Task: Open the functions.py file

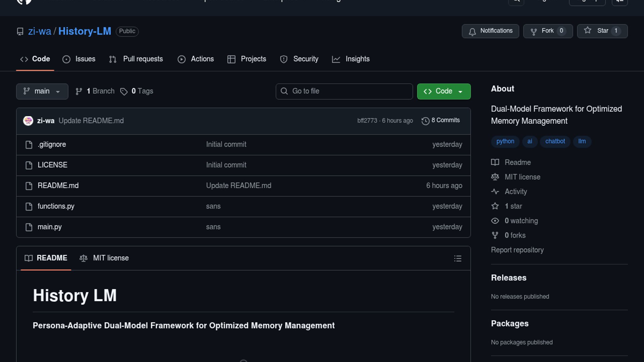Action: click(56, 206)
